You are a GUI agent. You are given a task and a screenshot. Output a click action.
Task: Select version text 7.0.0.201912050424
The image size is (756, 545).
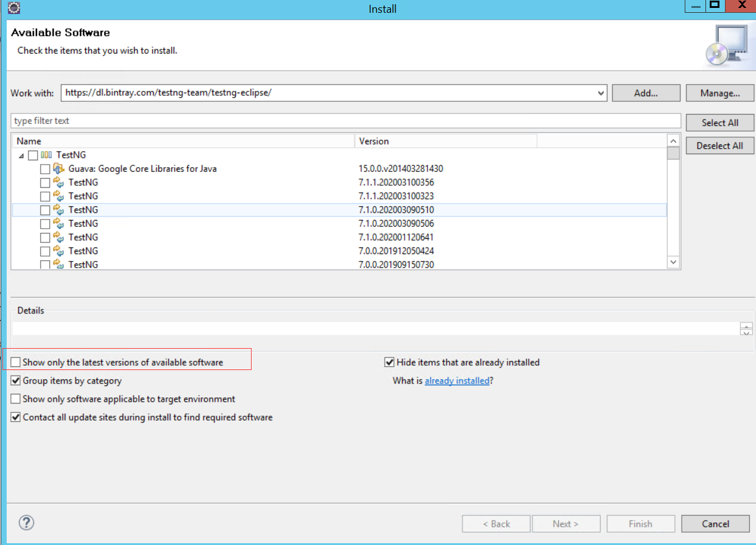coord(397,251)
